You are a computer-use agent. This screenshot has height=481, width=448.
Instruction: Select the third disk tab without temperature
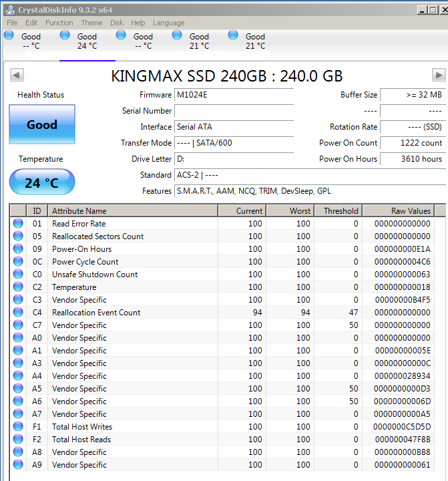[143, 41]
